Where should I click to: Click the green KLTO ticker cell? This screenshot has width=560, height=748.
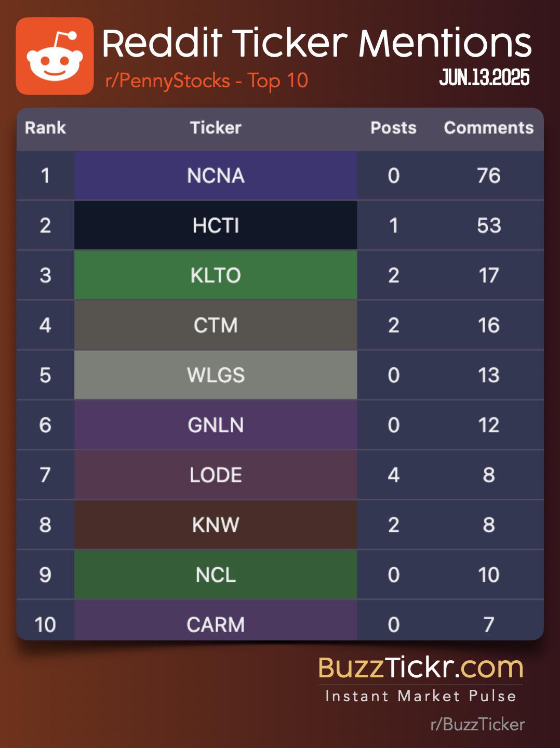point(216,275)
